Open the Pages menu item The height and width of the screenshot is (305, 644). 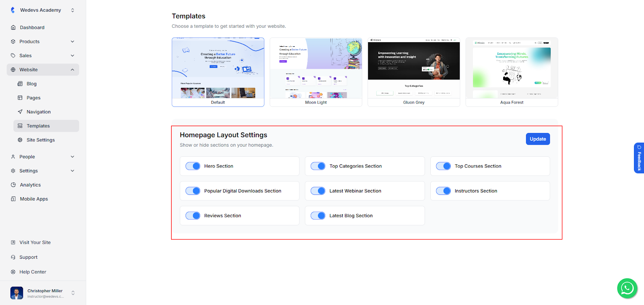33,98
